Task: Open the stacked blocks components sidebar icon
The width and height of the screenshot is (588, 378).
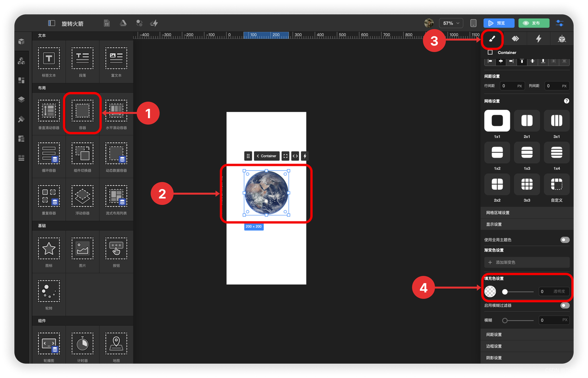Action: pyautogui.click(x=22, y=61)
